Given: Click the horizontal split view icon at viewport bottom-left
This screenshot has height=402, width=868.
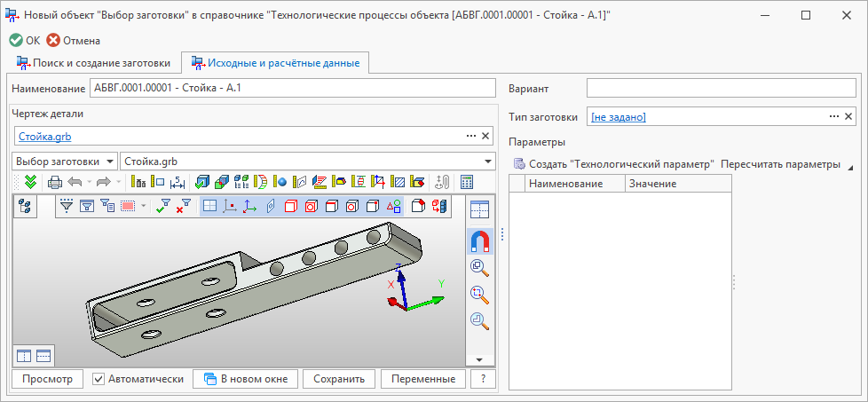Looking at the screenshot, I should (43, 356).
